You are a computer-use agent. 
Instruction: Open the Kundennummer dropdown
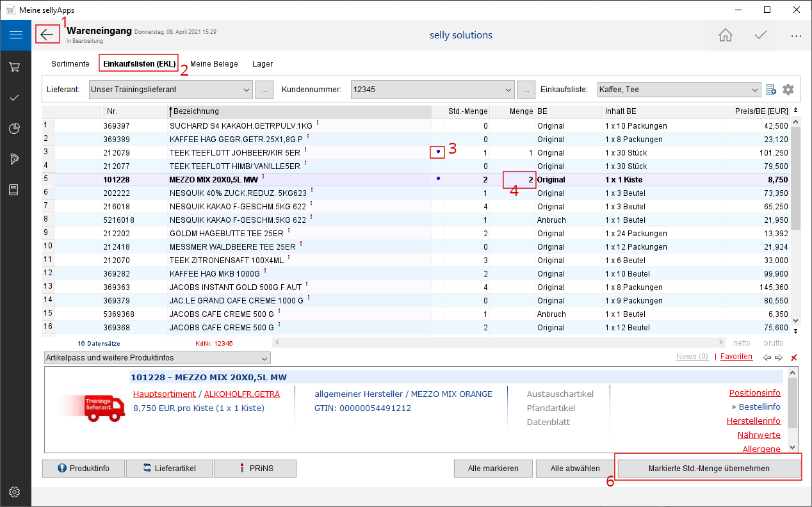coord(509,90)
